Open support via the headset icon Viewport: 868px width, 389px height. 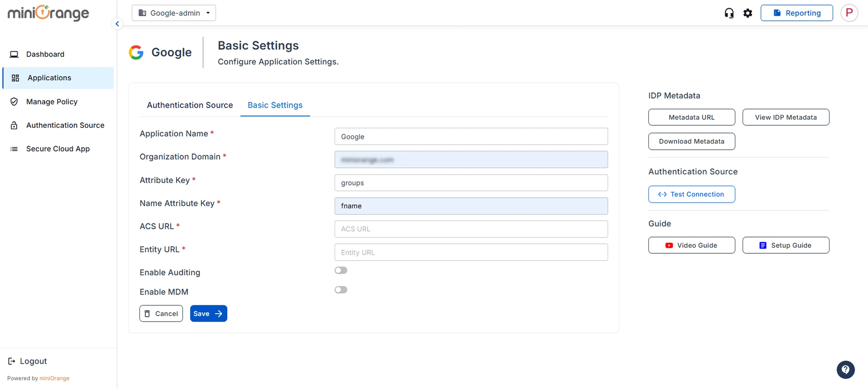tap(729, 13)
